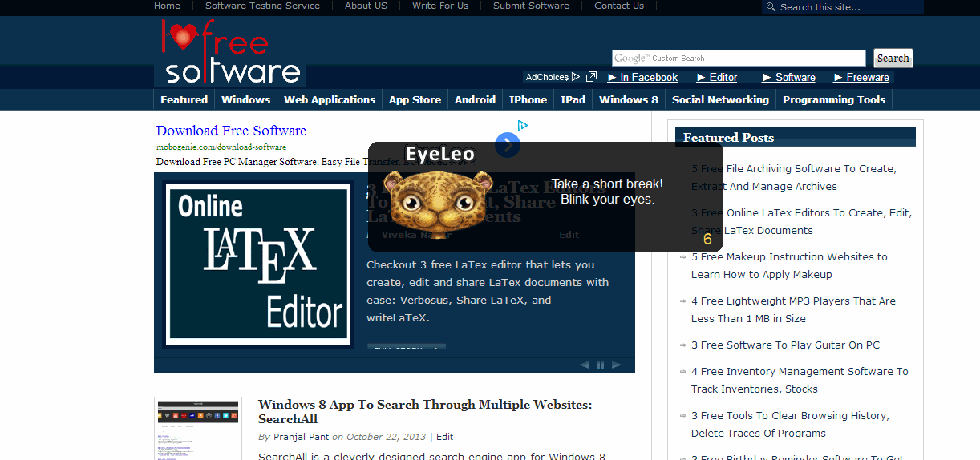Pause the featured posts slider

600,365
